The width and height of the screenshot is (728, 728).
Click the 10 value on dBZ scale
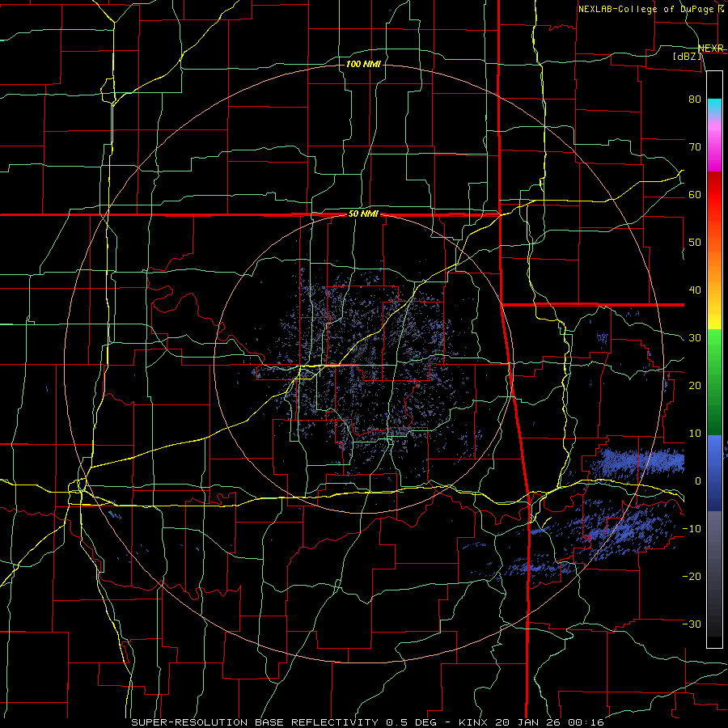[x=695, y=434]
